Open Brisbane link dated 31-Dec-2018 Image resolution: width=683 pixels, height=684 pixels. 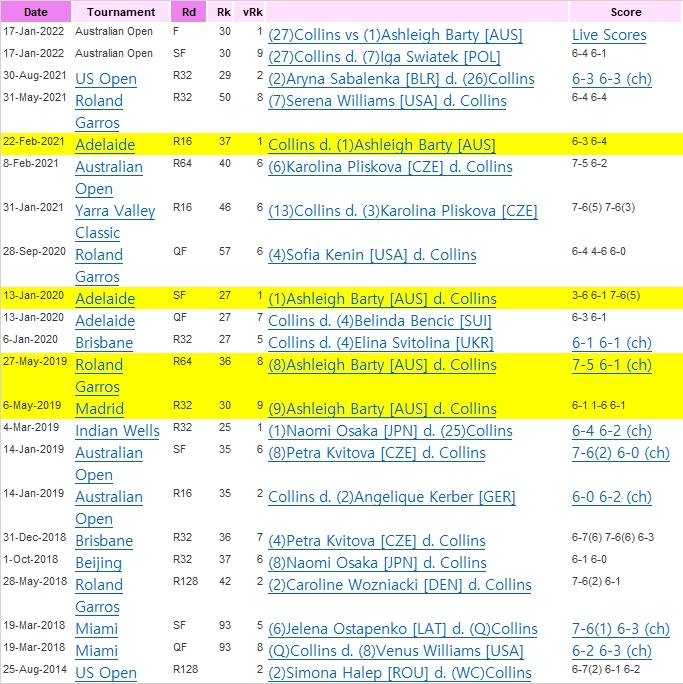click(104, 541)
